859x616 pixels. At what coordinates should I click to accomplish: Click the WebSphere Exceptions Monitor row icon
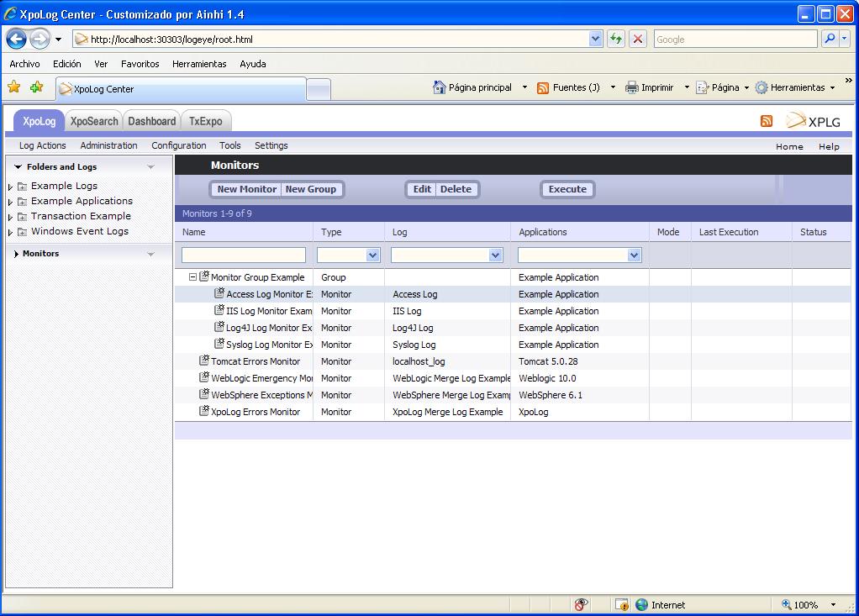204,394
